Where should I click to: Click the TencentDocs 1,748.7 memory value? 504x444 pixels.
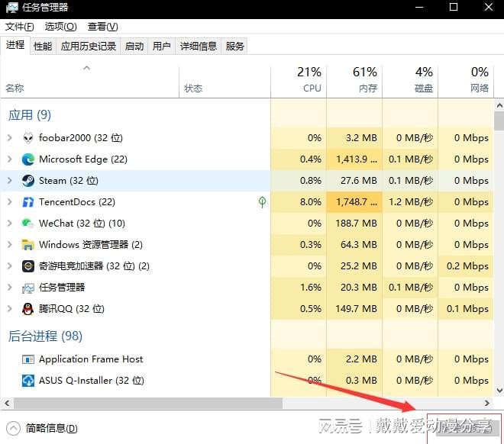tap(357, 202)
